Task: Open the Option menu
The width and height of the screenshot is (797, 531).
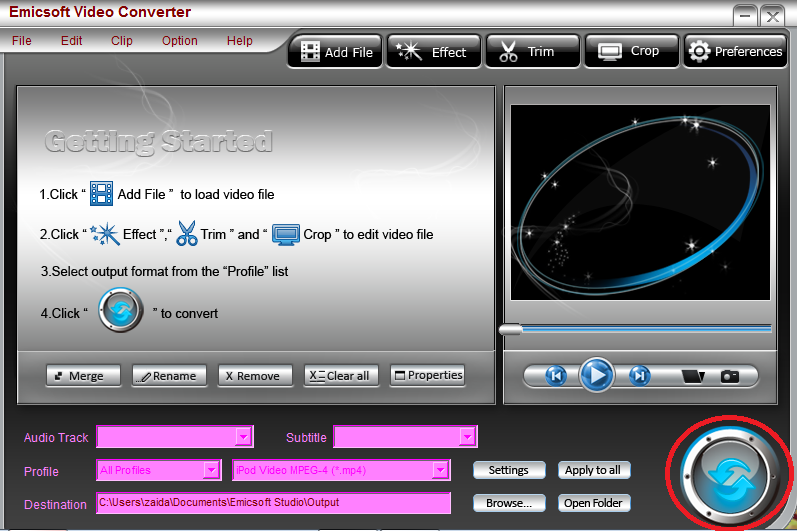Action: pyautogui.click(x=180, y=41)
